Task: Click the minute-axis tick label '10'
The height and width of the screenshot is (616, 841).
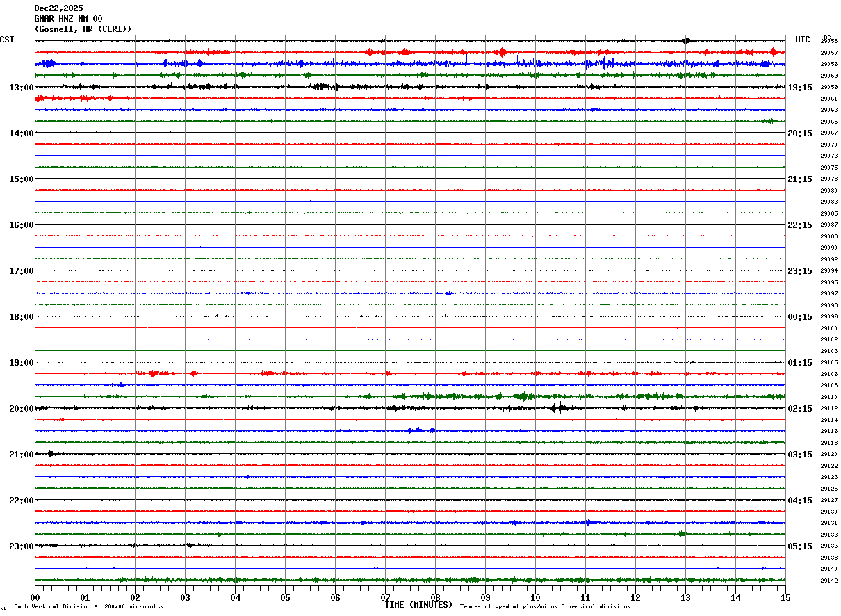Action: tap(535, 598)
